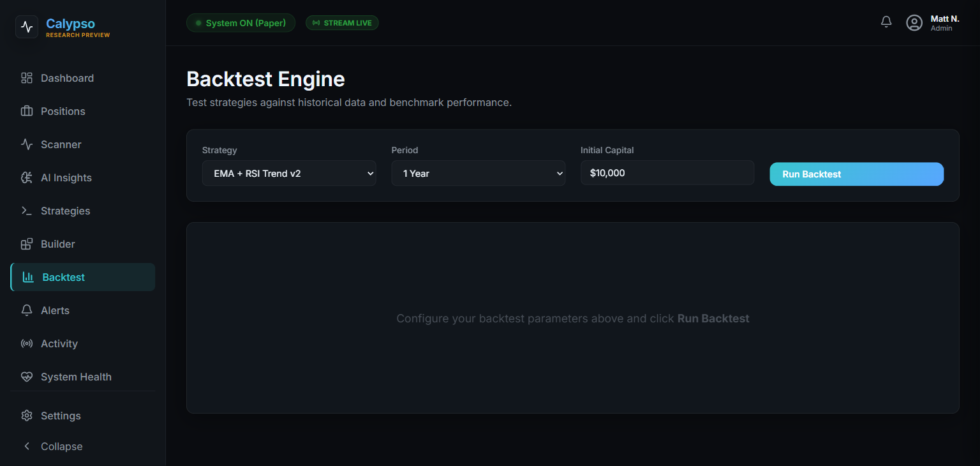The width and height of the screenshot is (980, 466).
Task: Click the Run Backtest button
Action: pos(856,174)
